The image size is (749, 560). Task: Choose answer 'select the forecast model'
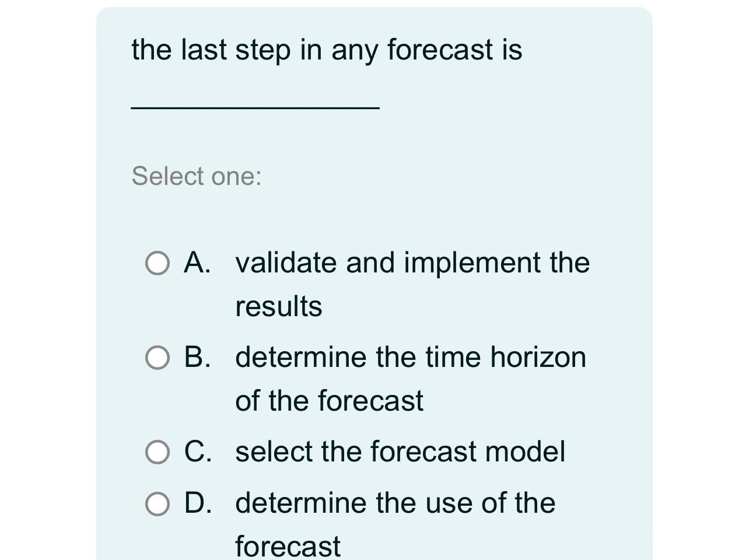(400, 451)
